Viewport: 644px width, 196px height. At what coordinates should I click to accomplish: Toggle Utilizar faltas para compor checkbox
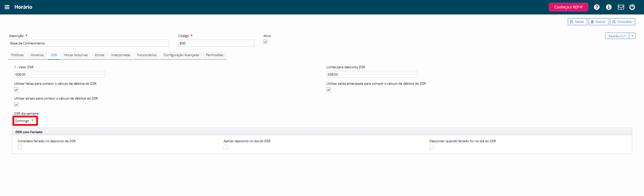(x=16, y=90)
